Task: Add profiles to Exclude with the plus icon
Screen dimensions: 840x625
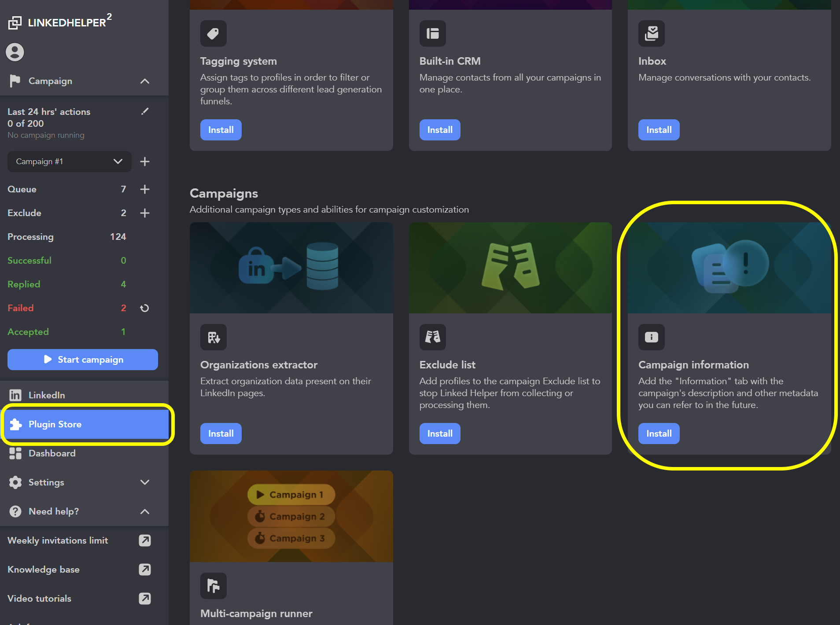Action: tap(145, 213)
